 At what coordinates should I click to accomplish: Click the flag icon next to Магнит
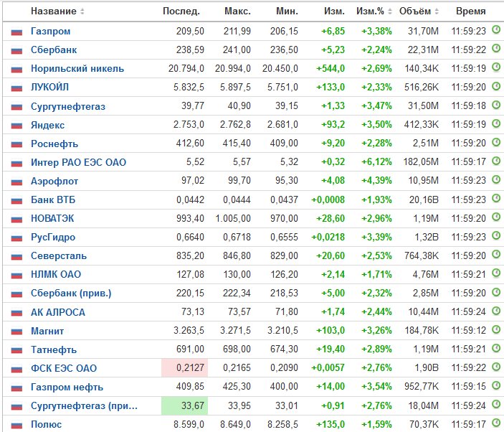coord(16,332)
